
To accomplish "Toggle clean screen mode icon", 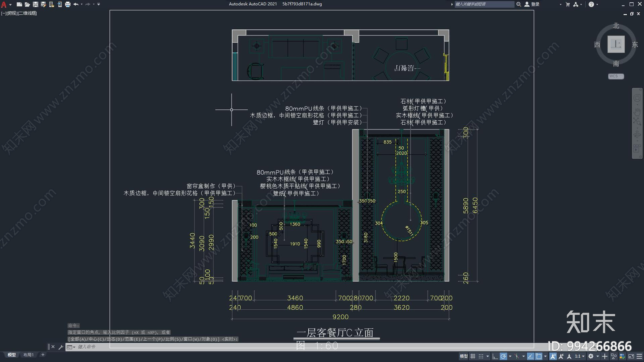I will coord(631,356).
